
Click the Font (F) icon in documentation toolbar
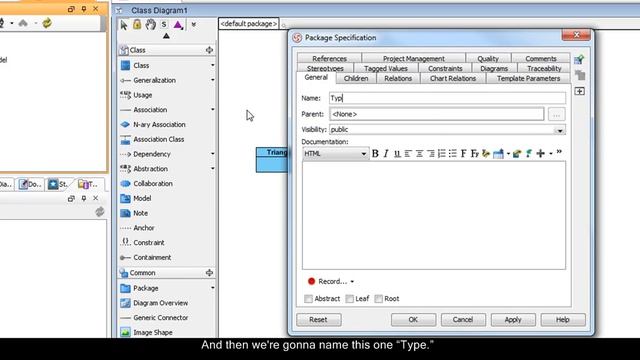tap(463, 153)
